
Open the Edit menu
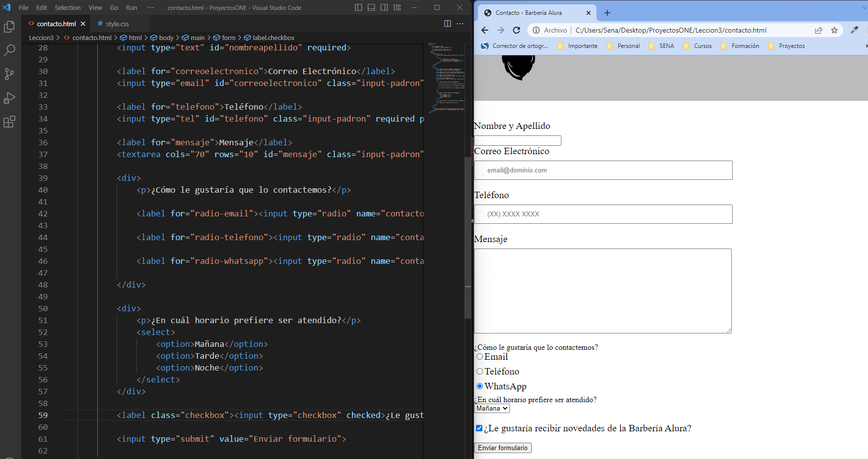click(x=42, y=7)
